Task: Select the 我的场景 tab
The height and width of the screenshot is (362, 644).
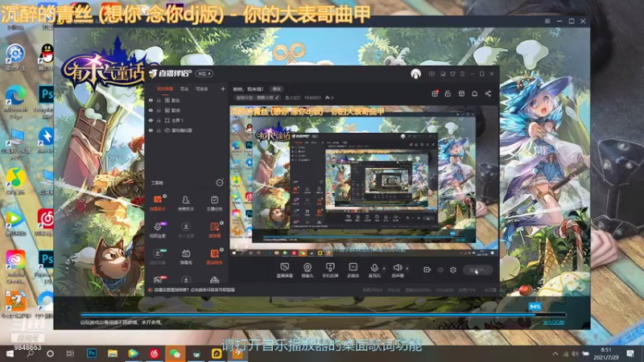Action: 165,88
